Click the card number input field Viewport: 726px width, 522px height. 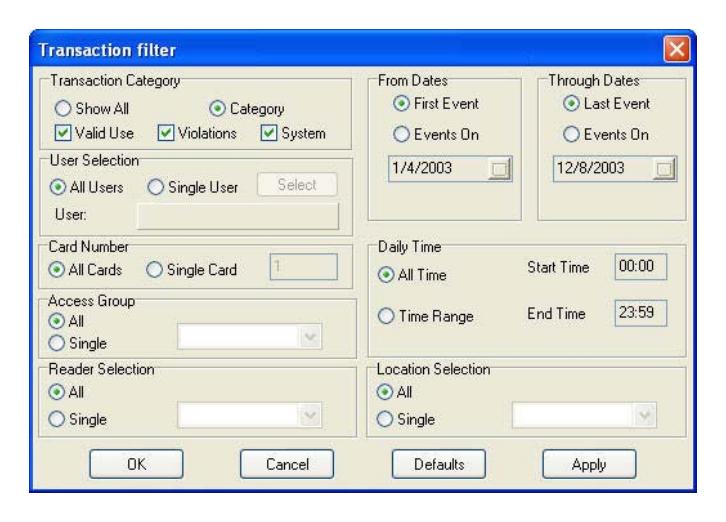click(x=304, y=266)
